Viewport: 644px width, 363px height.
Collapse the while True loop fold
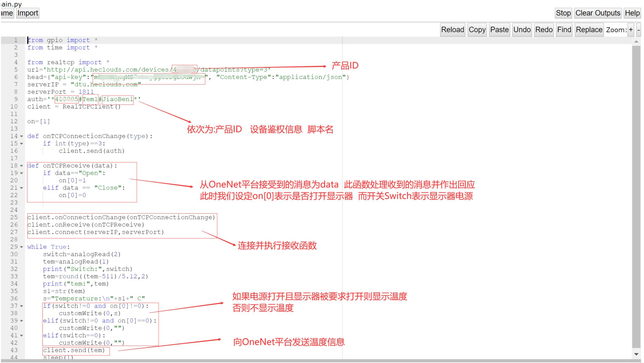point(22,247)
